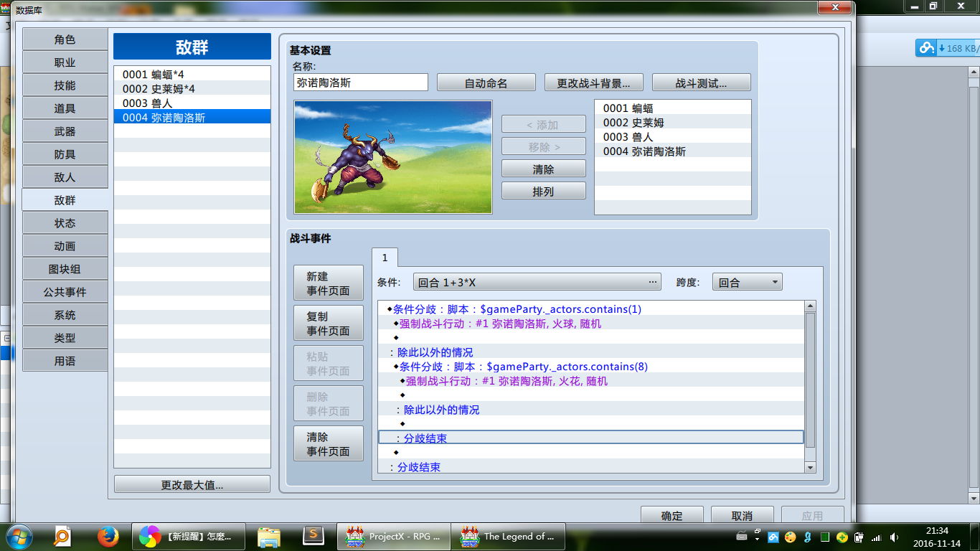Open the file explorer taskbar icon

[x=269, y=536]
